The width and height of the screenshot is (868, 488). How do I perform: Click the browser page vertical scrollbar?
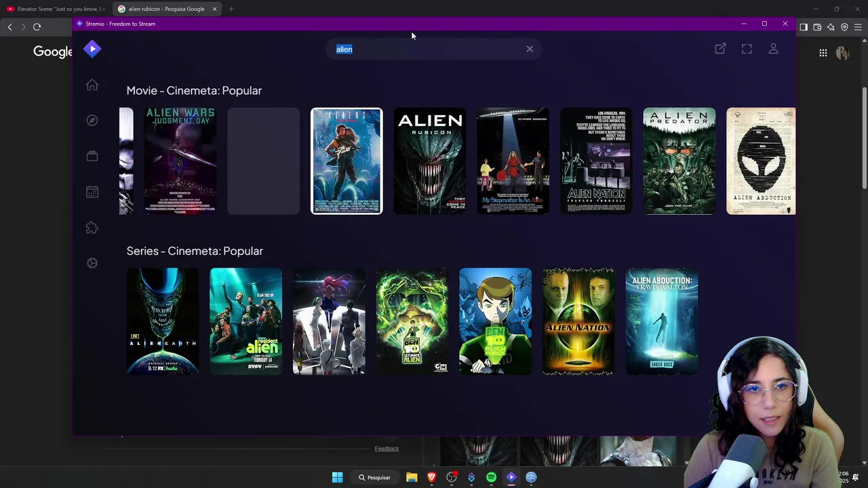tap(864, 139)
